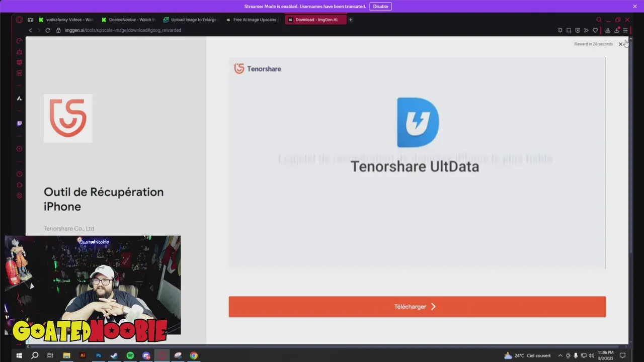Image resolution: width=644 pixels, height=362 pixels.
Task: Switch to the vodkafunky Videos tab
Action: [66, 20]
